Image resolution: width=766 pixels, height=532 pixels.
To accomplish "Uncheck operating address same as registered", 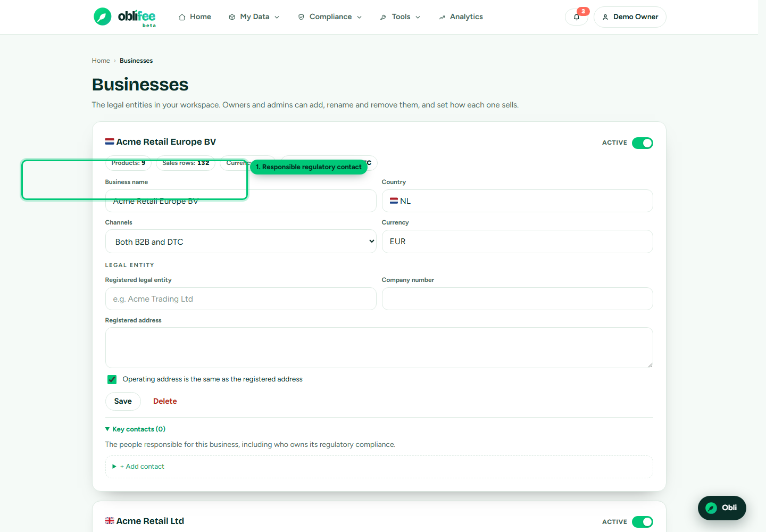I will 112,379.
